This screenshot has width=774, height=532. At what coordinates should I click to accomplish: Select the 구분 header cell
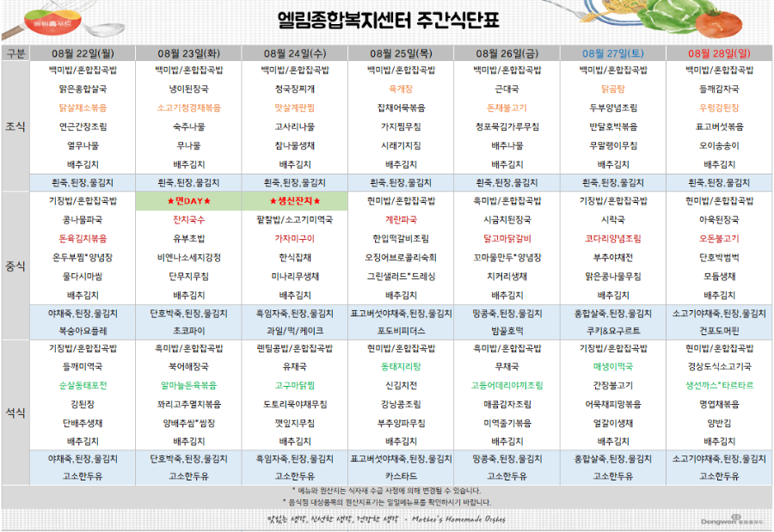15,53
